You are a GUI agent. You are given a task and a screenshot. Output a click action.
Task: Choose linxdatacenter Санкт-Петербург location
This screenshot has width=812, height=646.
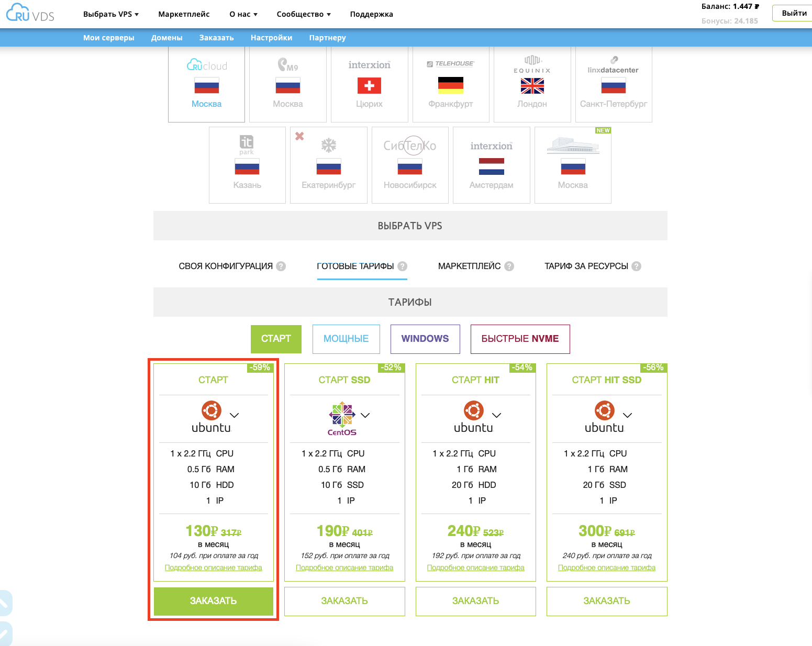coord(614,84)
